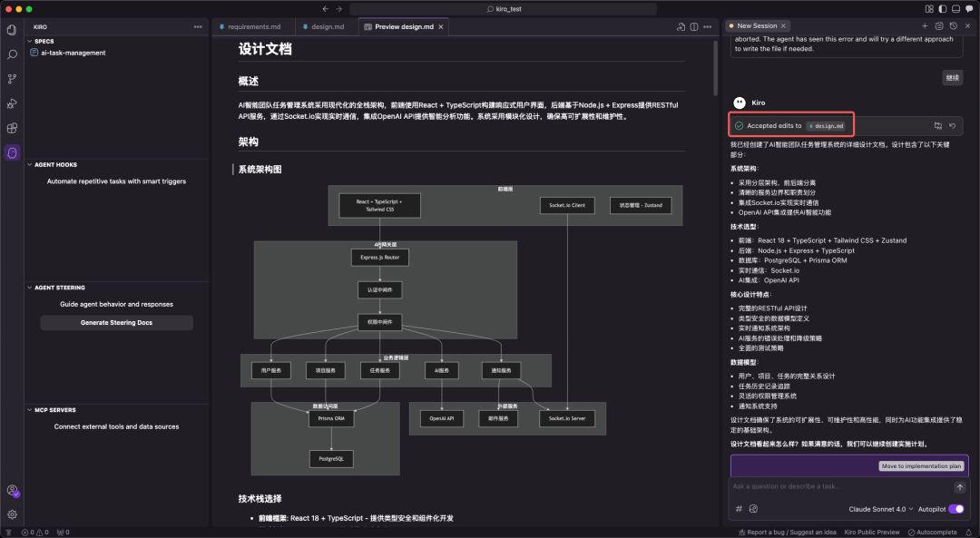Click the chat input to ask a question
The height and width of the screenshot is (538, 980).
pos(835,487)
